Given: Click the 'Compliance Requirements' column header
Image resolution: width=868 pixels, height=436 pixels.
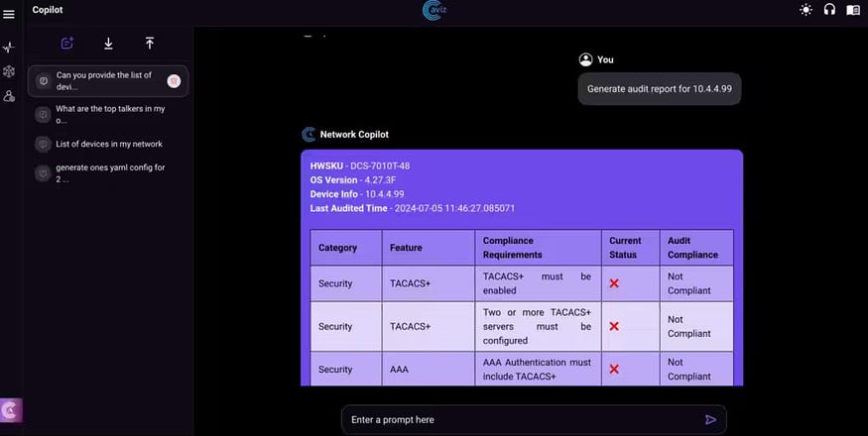Looking at the screenshot, I should 538,248.
